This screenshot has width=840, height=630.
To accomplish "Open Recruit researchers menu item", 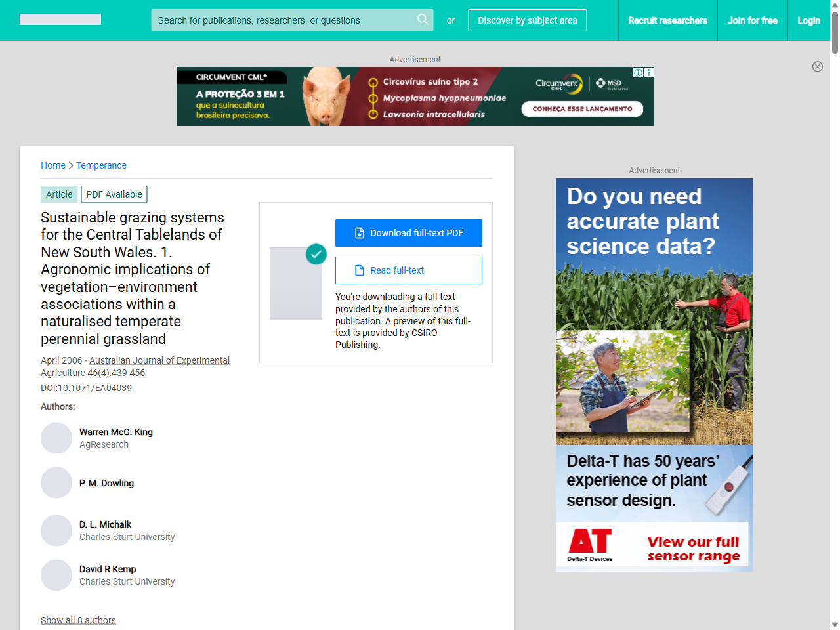I will (x=667, y=20).
